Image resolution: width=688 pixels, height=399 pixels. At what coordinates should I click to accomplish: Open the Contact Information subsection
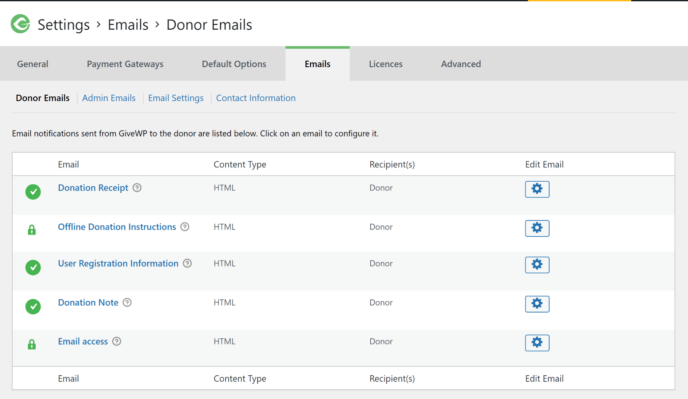coord(256,98)
